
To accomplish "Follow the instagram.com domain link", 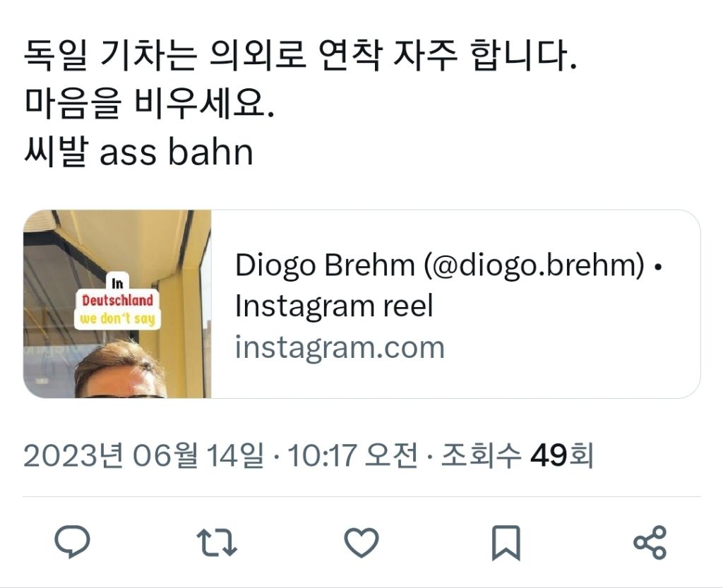I will pos(340,348).
